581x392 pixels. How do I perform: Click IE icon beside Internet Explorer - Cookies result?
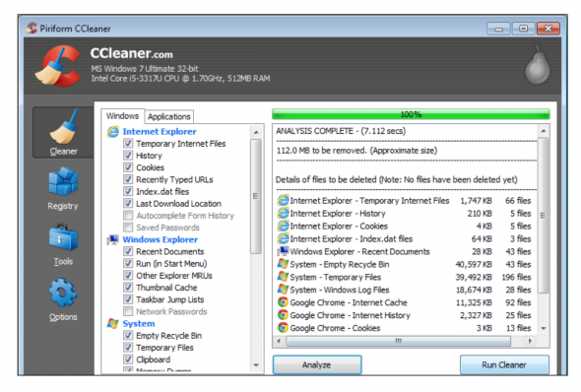coord(283,226)
